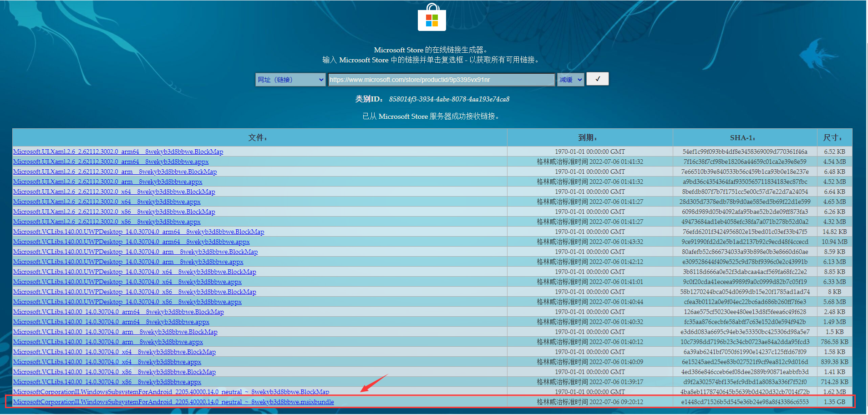Open the WindowsSubsystemForAndroid BlockMap link
Screen dimensions: 868x415
pos(171,392)
